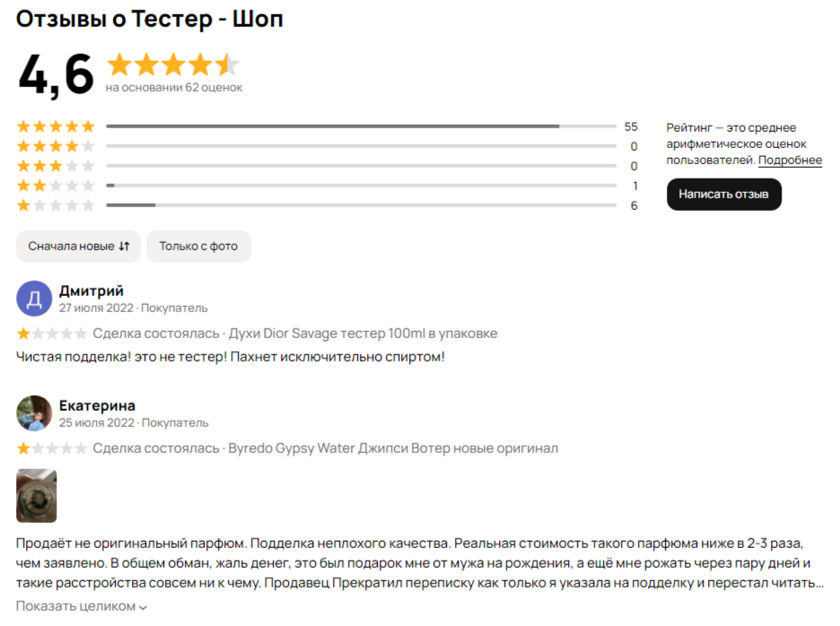Filter reviews by four-star rating row

pos(56,146)
